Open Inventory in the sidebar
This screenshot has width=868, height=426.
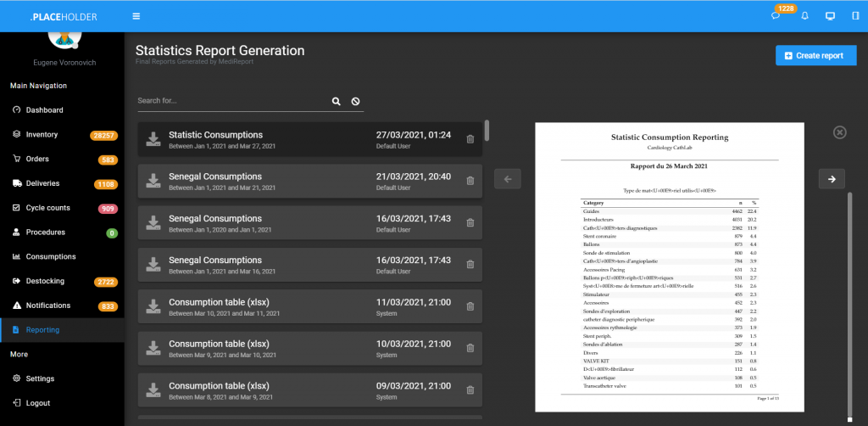42,135
